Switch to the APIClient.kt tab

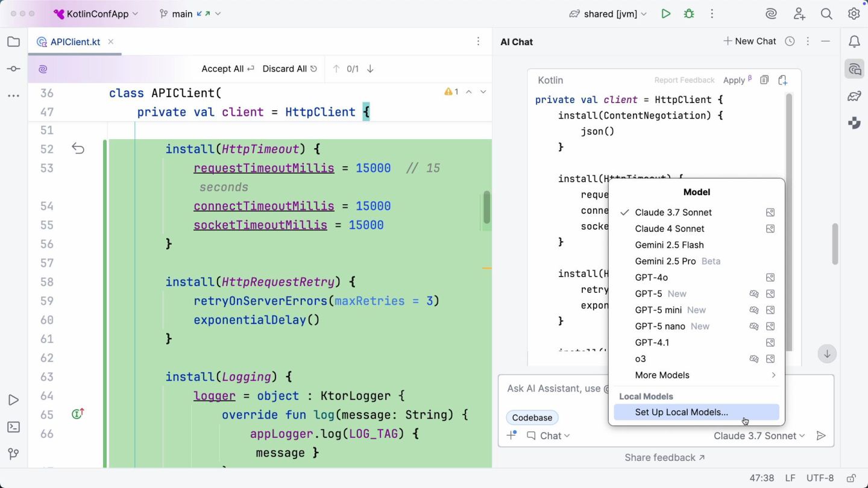[x=75, y=42]
